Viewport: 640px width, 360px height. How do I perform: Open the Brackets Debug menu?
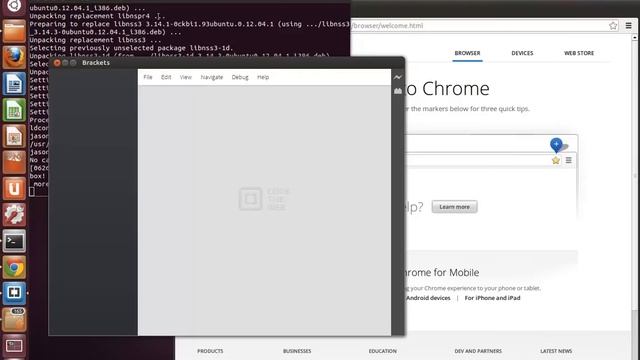pos(240,77)
